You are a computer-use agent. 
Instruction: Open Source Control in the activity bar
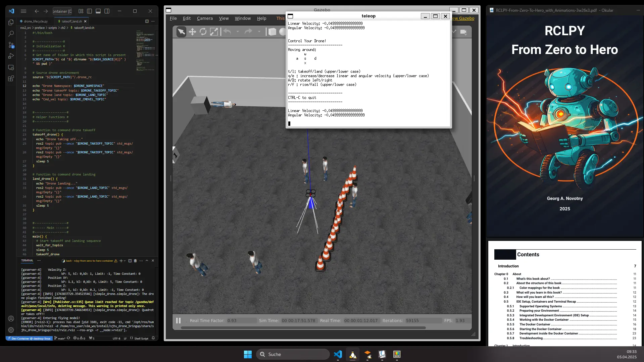11,45
